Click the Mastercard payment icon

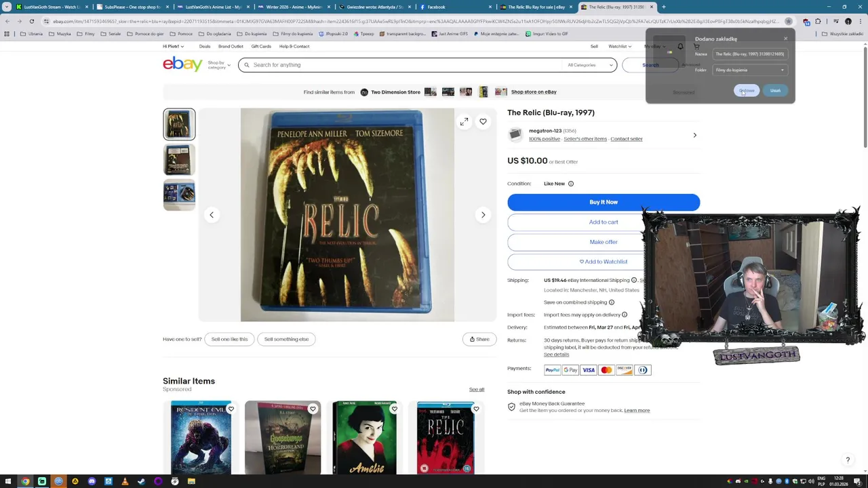606,370
